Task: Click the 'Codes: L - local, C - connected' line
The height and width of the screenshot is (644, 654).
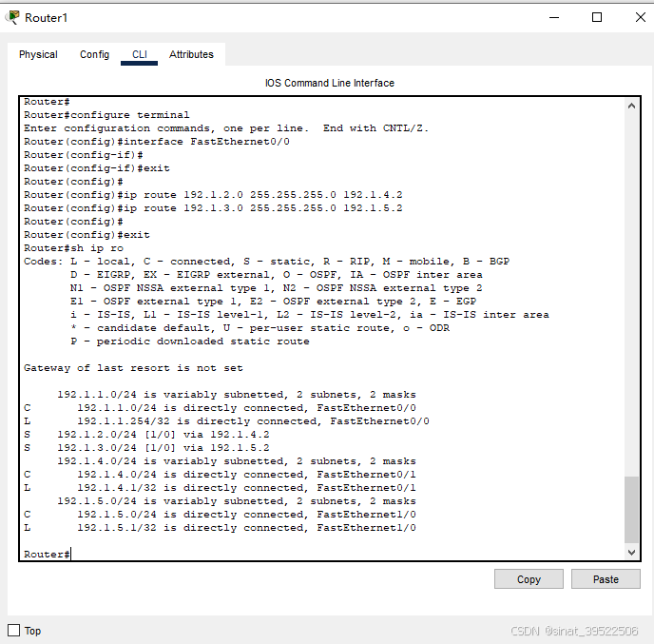Action: click(x=266, y=262)
